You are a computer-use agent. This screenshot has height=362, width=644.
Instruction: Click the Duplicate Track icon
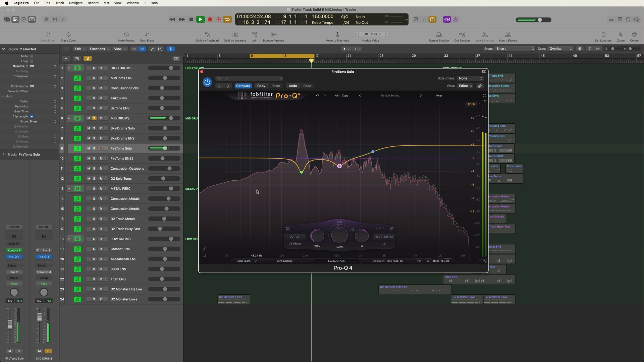pyautogui.click(x=77, y=58)
